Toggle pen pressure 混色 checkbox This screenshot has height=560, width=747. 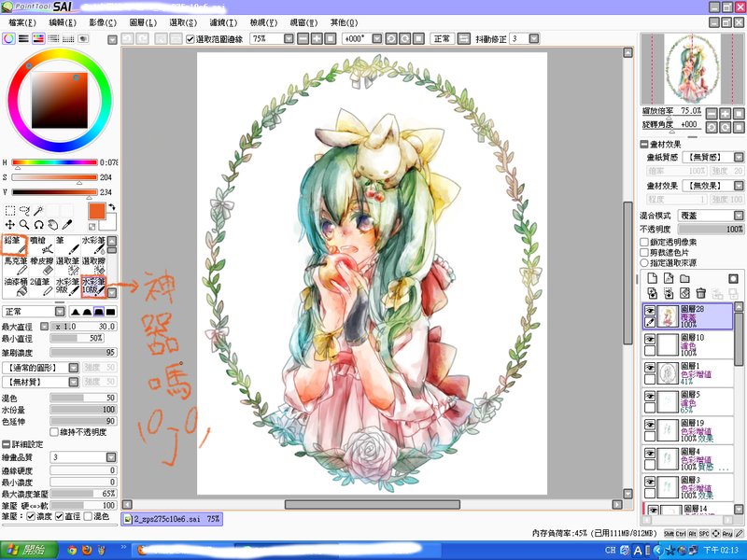[88, 516]
